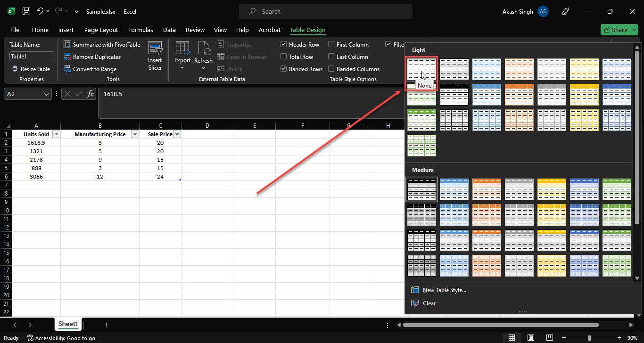
Task: Click the green Share button
Action: [x=618, y=29]
